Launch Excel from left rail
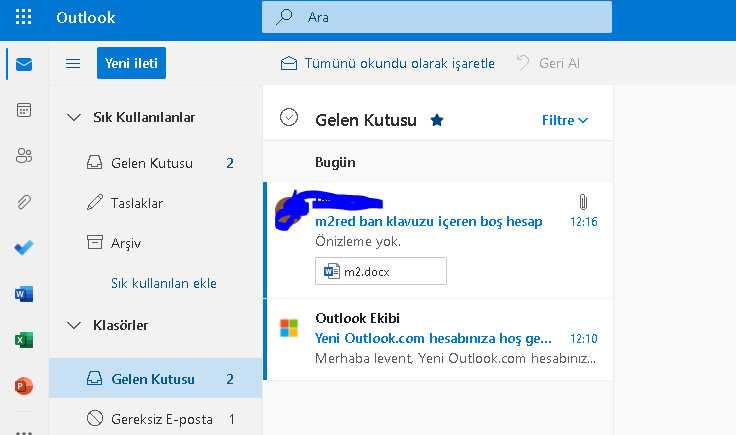 click(x=24, y=340)
